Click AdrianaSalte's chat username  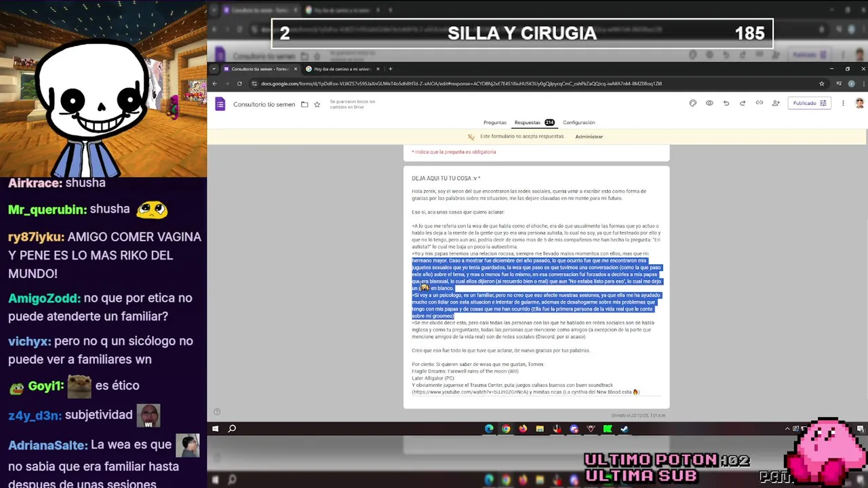tap(48, 445)
